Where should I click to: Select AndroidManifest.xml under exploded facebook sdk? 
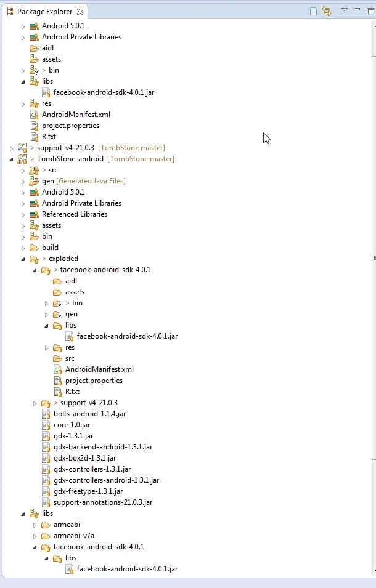(x=99, y=369)
